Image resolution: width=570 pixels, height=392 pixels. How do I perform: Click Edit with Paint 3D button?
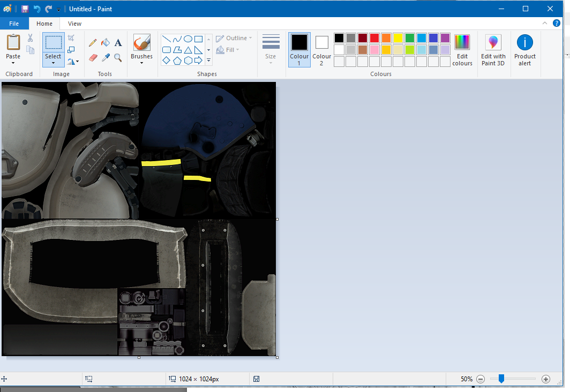[493, 50]
